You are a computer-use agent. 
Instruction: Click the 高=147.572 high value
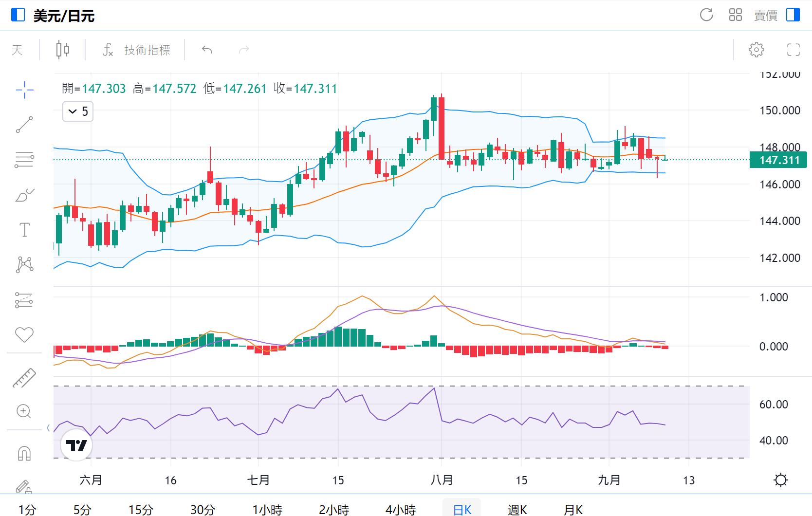[165, 89]
